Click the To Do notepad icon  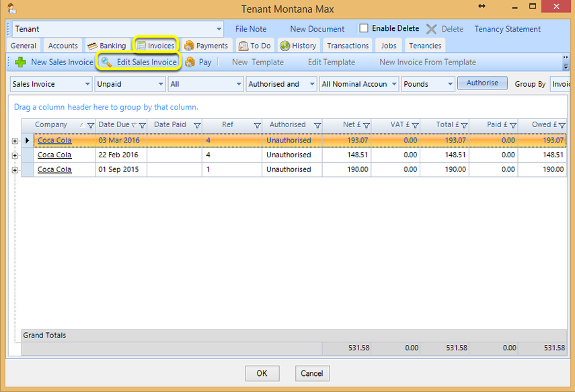pos(243,46)
